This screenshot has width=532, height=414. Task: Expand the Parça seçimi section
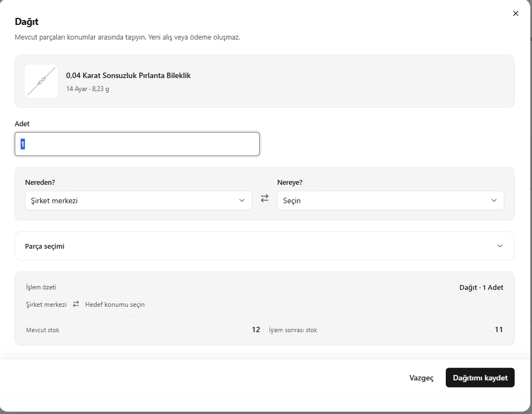click(x=264, y=246)
